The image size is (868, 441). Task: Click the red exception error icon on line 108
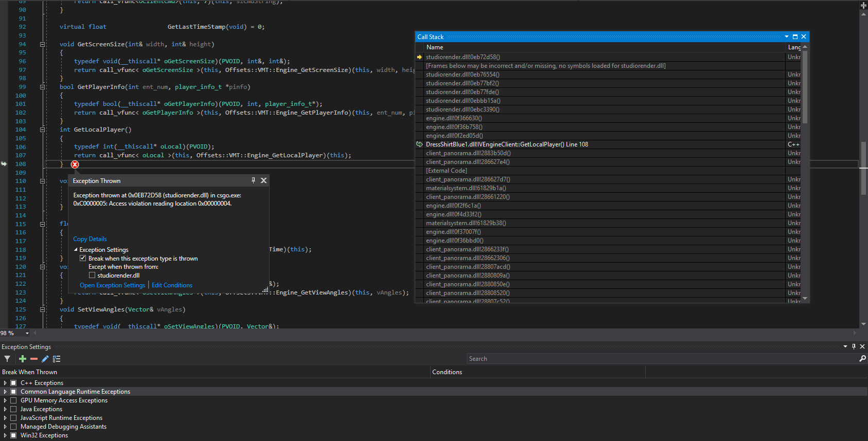tap(75, 164)
